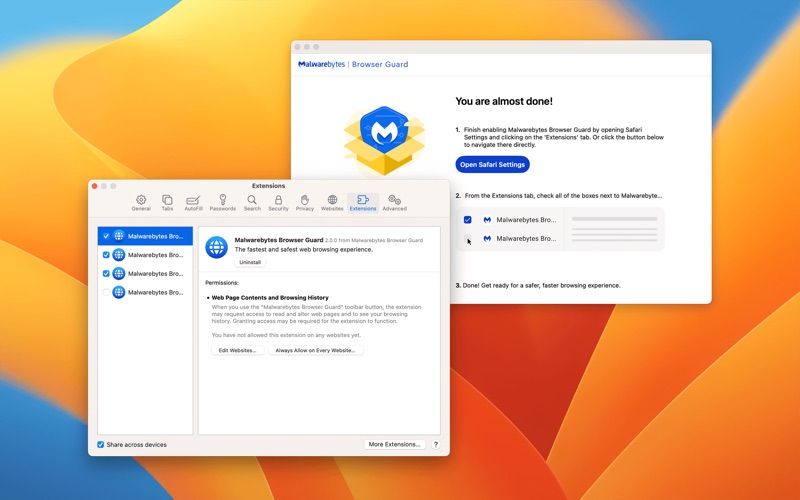
Task: Click globe icon of the unchecked sidebar extension
Action: tap(119, 292)
